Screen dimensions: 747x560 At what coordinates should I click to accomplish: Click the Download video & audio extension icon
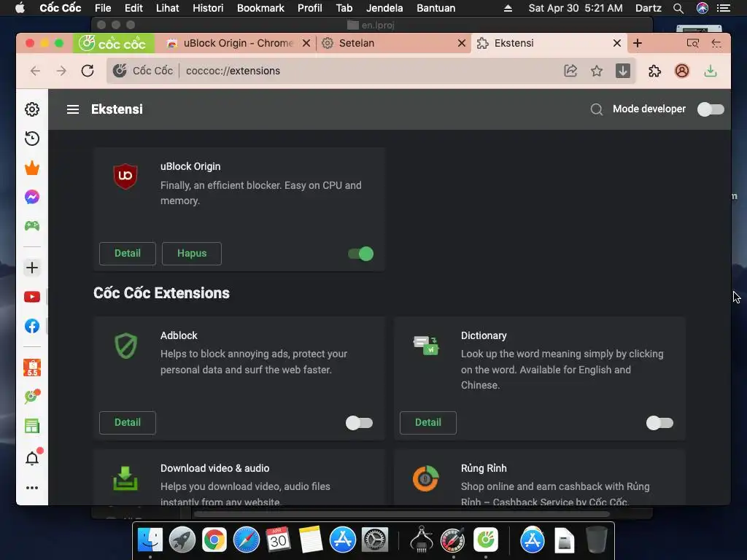[x=125, y=478]
